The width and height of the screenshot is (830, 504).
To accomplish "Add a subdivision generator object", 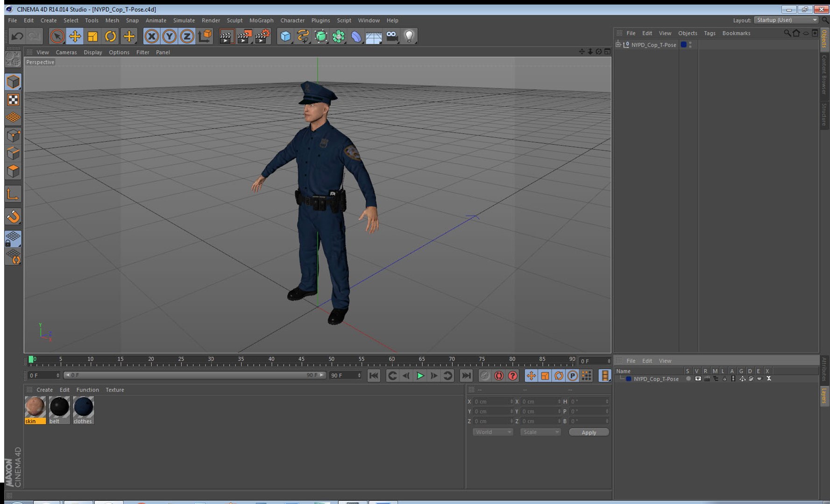I will [320, 36].
